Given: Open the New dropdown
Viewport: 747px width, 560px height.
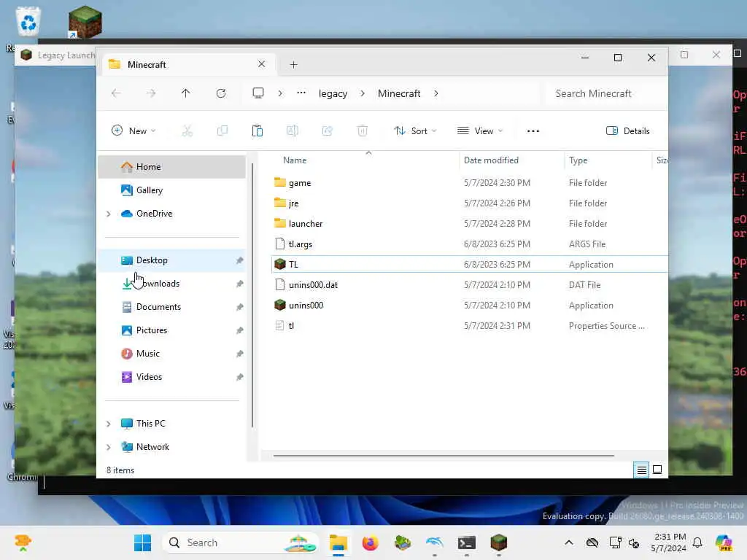Looking at the screenshot, I should 133,131.
